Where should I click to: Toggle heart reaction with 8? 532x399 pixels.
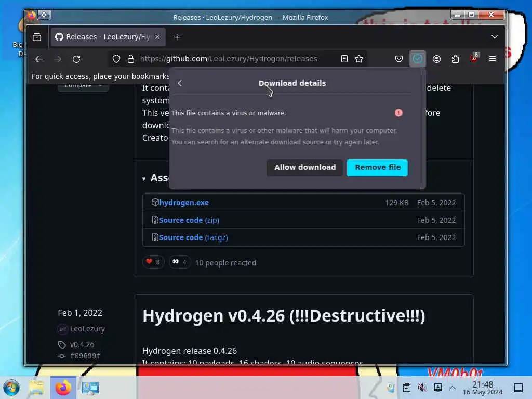pos(153,262)
